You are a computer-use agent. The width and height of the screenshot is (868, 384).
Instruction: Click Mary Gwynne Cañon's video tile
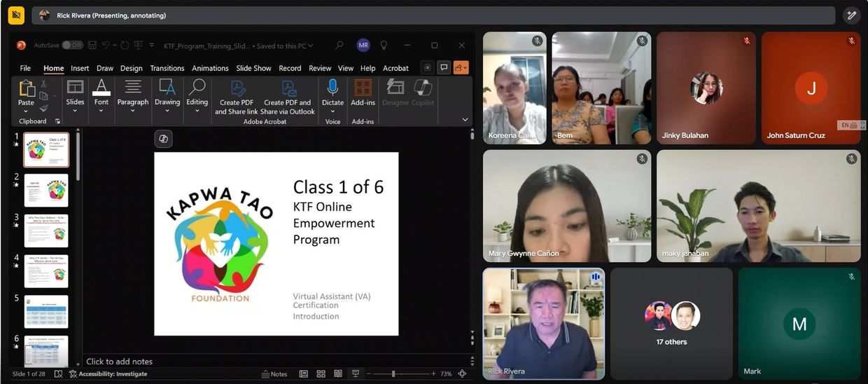[x=567, y=206]
